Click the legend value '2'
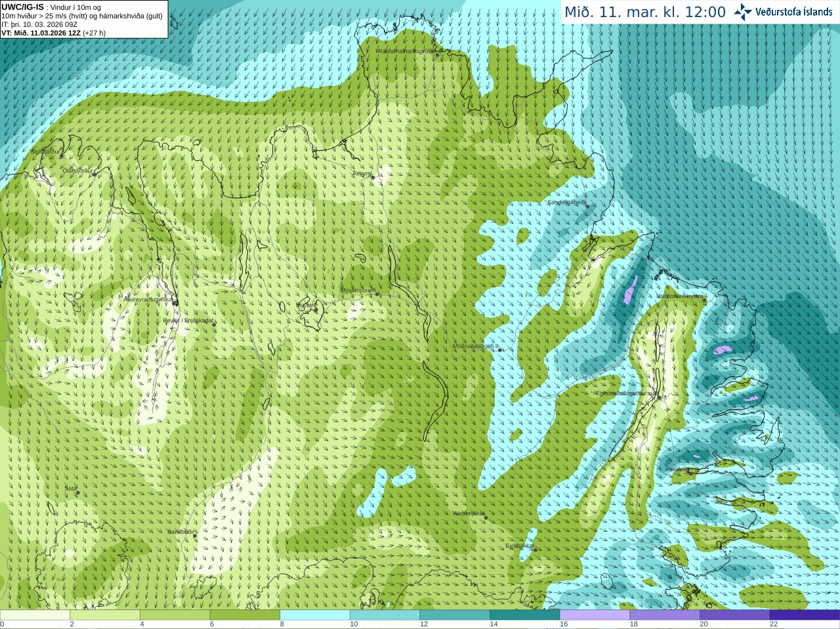Image resolution: width=840 pixels, height=629 pixels. (72, 624)
